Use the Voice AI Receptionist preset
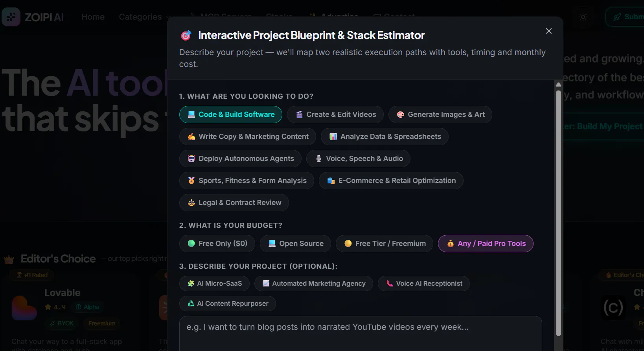Viewport: 644px width, 351px height. (x=424, y=283)
